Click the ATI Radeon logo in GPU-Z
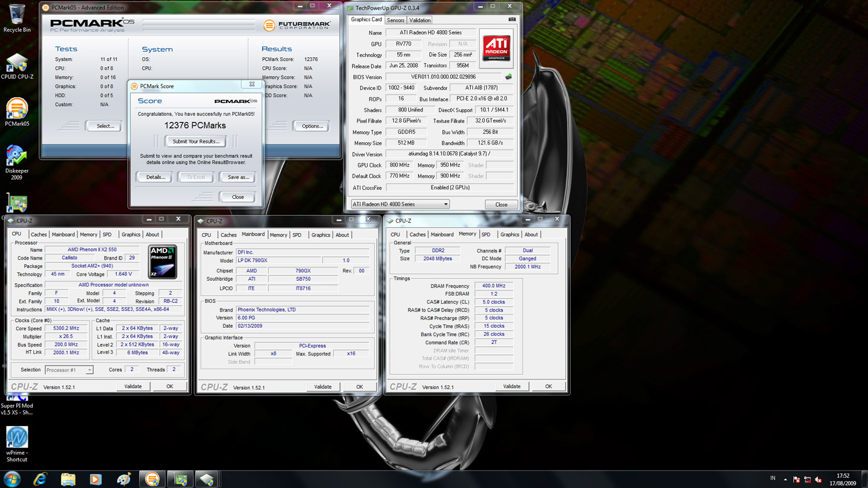Viewport: 868px width, 488px height. (497, 48)
